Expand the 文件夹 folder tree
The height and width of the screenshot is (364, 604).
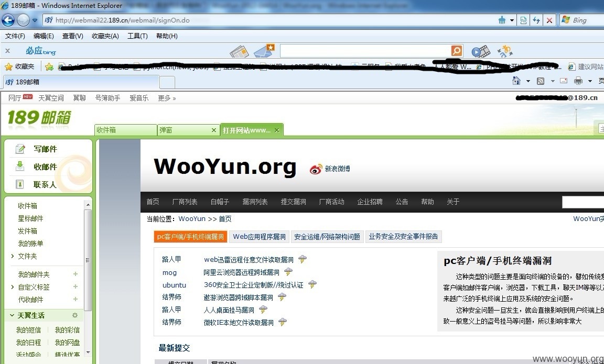click(x=13, y=256)
